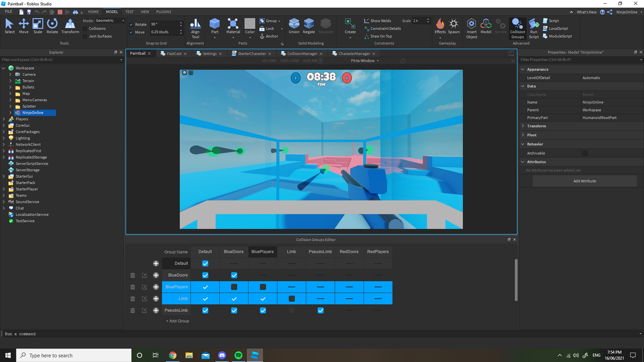Add selection to Default group

point(156,264)
